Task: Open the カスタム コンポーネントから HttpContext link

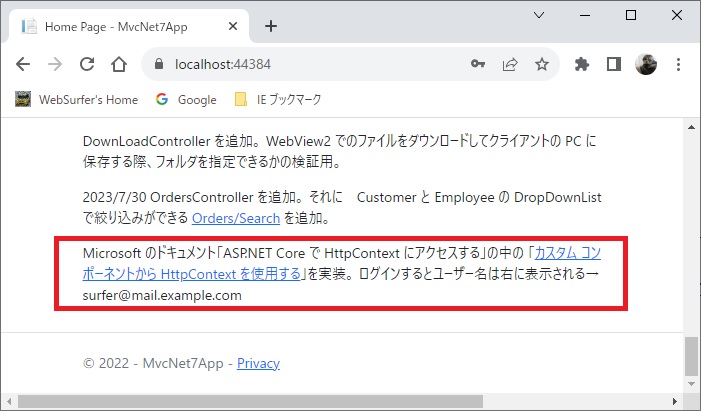Action: [342, 263]
